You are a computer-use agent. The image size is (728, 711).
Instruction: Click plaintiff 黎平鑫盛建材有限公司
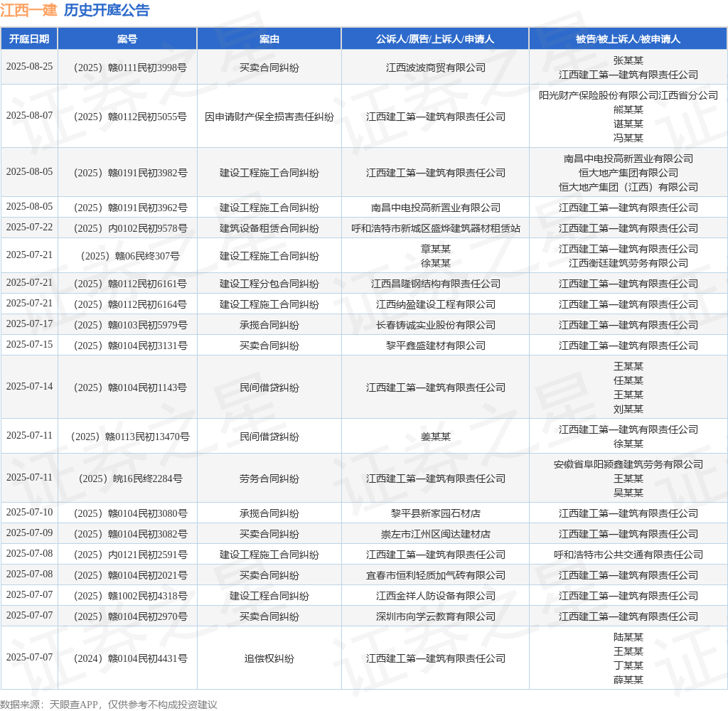tap(436, 346)
